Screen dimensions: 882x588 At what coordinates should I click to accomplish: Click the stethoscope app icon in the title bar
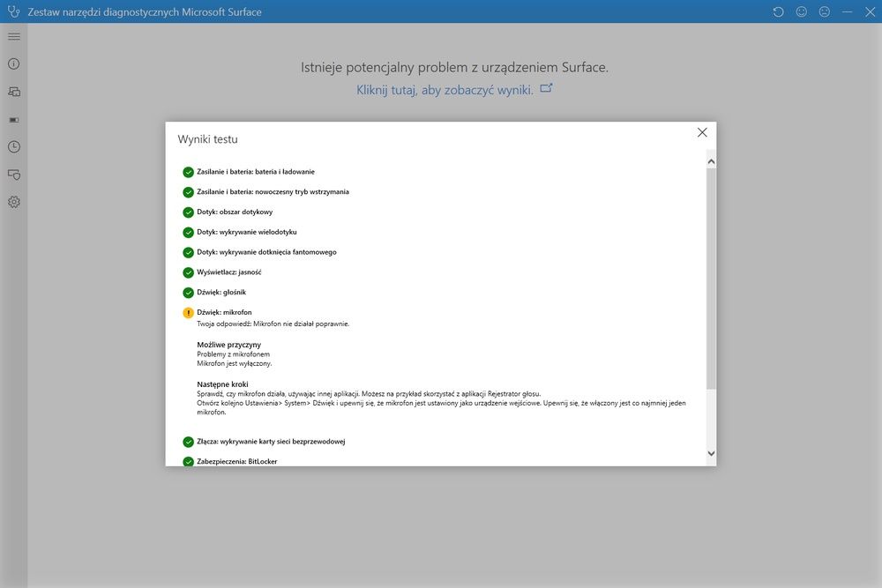point(13,11)
